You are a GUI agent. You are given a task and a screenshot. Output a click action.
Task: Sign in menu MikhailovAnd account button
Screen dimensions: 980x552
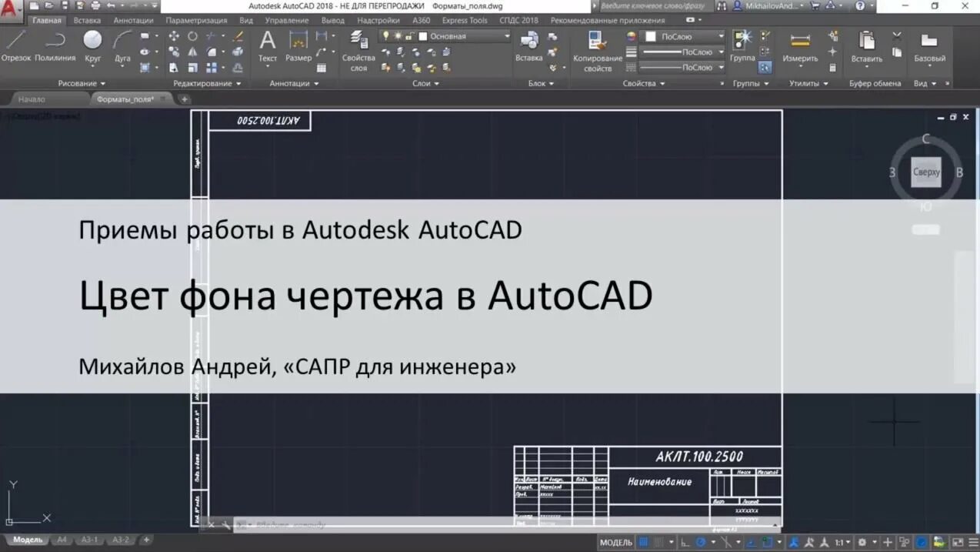(768, 5)
